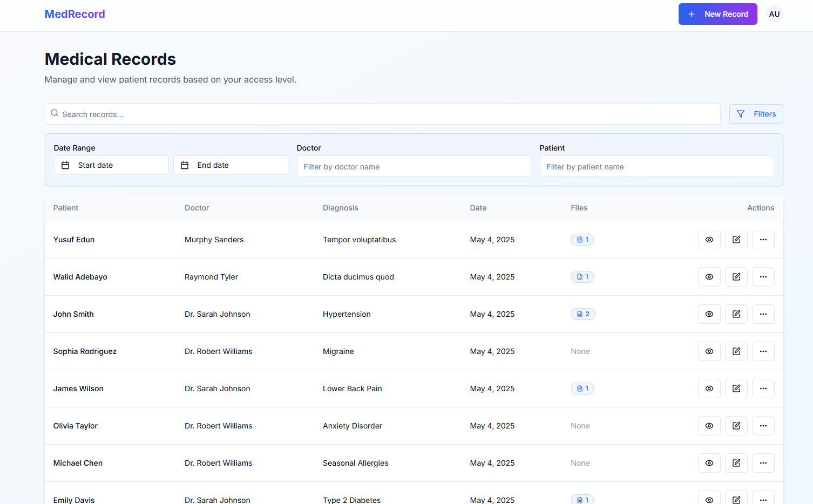The height and width of the screenshot is (504, 813).
Task: Click the Dicta ducimus quod diagnosis
Action: (x=358, y=277)
